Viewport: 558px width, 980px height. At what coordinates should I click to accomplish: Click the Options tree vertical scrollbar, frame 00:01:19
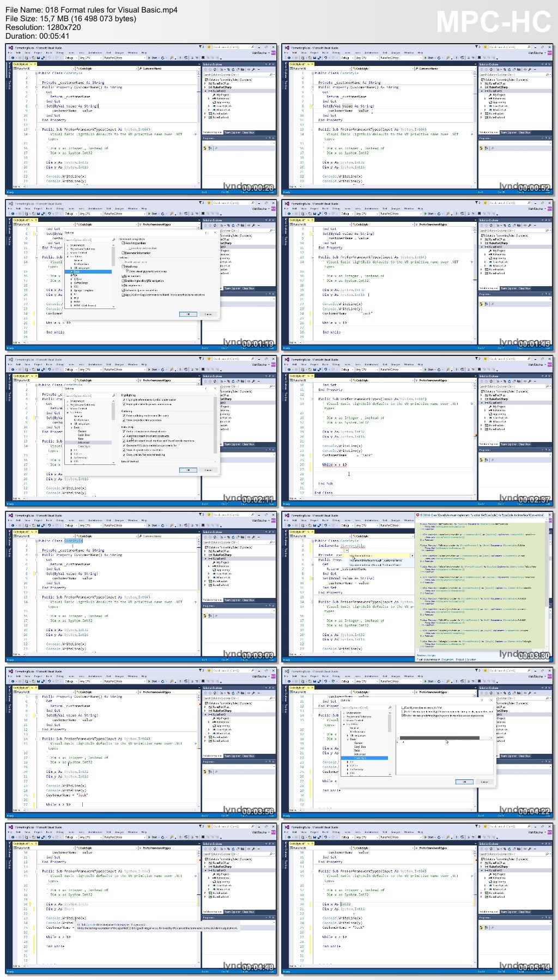coord(113,275)
